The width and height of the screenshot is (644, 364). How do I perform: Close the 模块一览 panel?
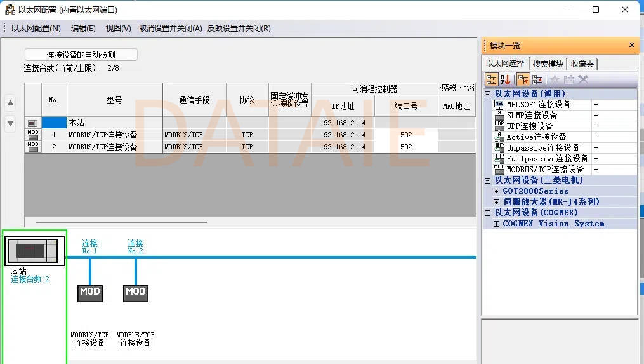[x=632, y=45]
